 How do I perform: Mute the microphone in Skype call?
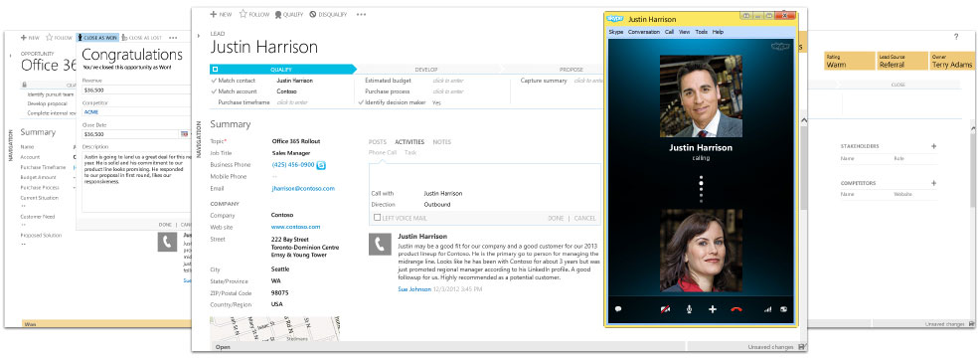pos(689,309)
